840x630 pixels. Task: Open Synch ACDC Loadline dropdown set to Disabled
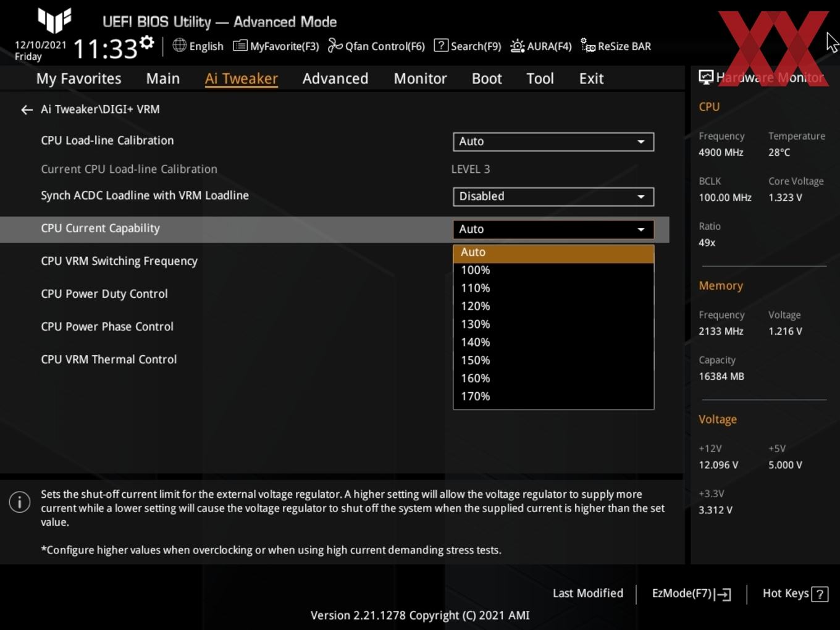tap(553, 196)
